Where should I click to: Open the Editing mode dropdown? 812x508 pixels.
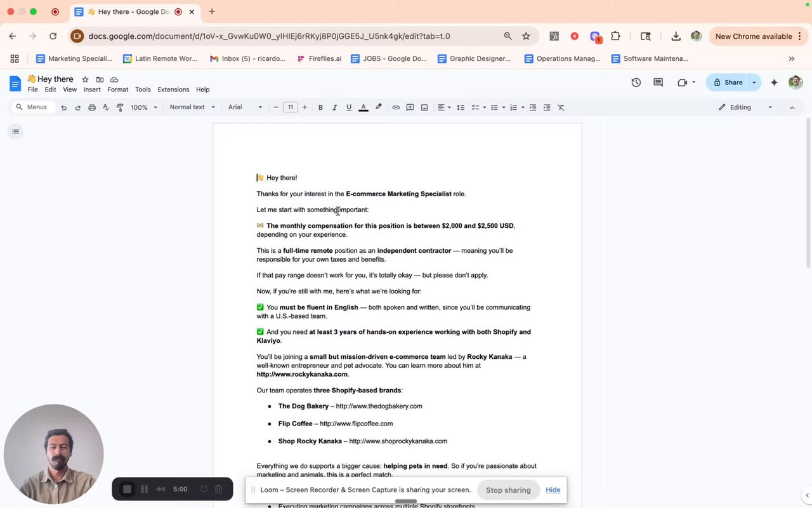click(x=745, y=107)
